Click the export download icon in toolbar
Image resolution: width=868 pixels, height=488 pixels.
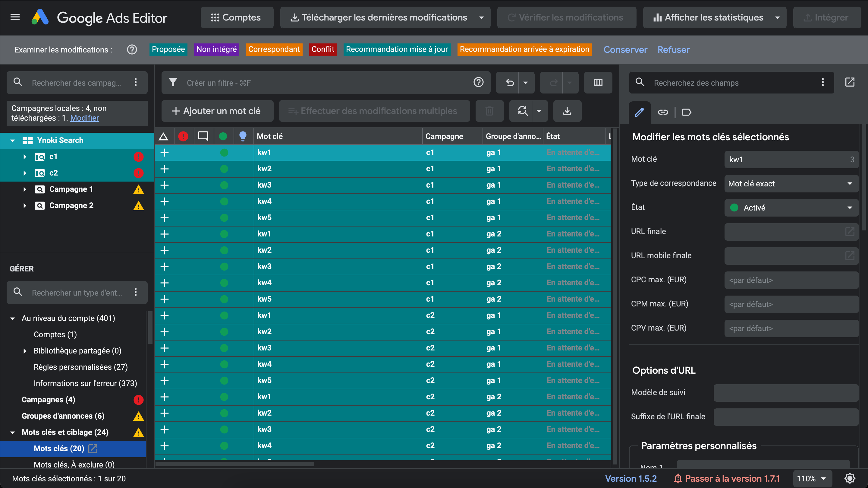click(x=567, y=111)
